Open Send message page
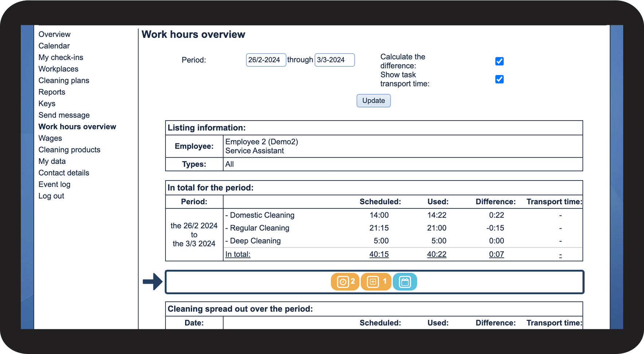The image size is (644, 354). 64,115
